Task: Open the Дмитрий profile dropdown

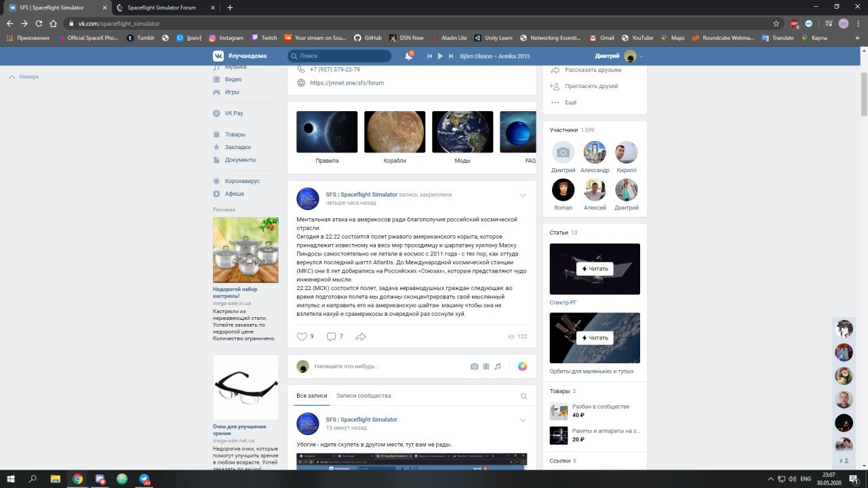Action: coord(619,56)
